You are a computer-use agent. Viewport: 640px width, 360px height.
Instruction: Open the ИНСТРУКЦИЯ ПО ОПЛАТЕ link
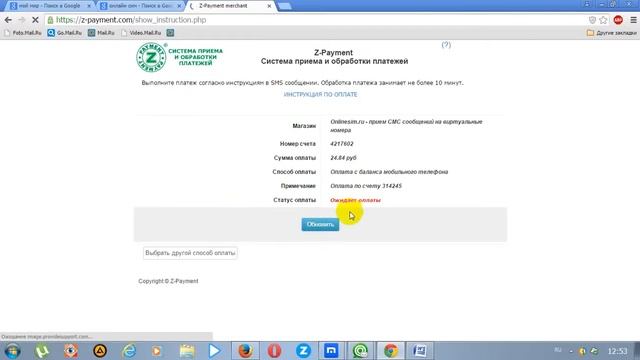[x=320, y=94]
